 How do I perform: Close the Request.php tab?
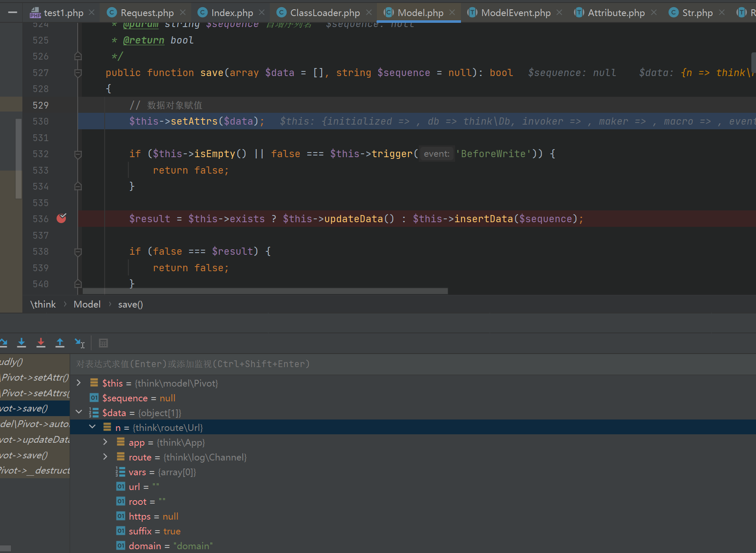coord(183,13)
